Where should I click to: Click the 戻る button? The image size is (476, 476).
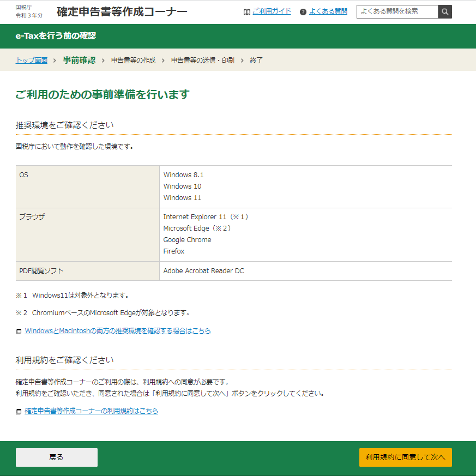pyautogui.click(x=57, y=457)
